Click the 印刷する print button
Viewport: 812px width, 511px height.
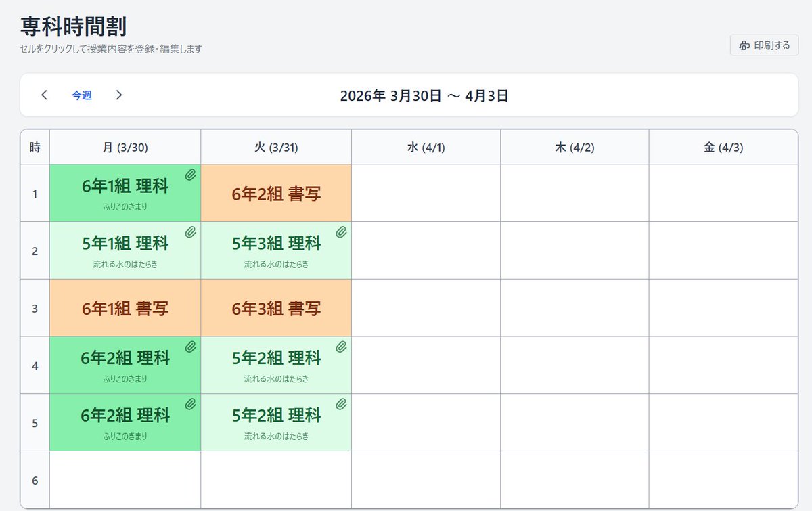click(x=765, y=45)
